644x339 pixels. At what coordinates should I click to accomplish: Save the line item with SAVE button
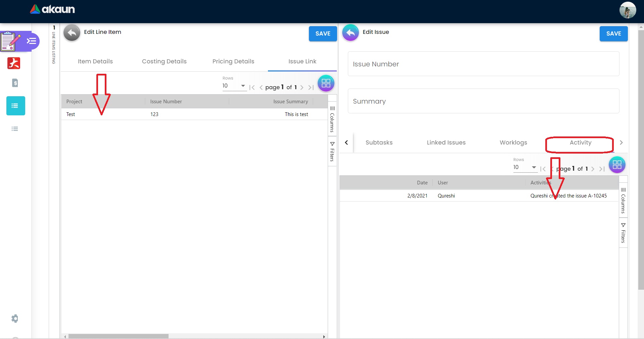click(x=323, y=34)
